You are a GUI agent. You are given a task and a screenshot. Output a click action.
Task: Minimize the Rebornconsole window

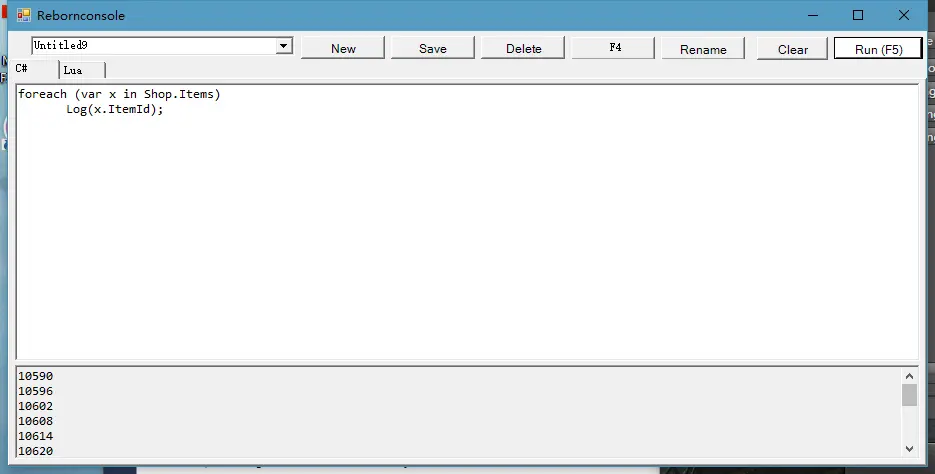pos(811,16)
